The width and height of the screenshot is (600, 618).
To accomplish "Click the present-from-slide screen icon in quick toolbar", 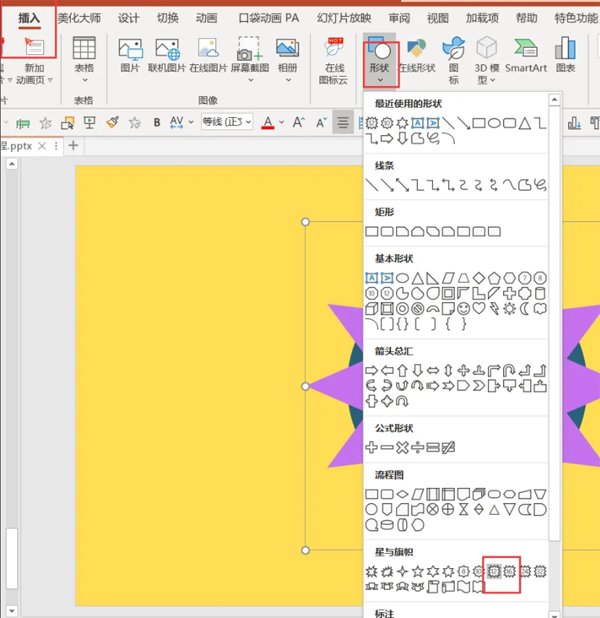I will point(89,123).
